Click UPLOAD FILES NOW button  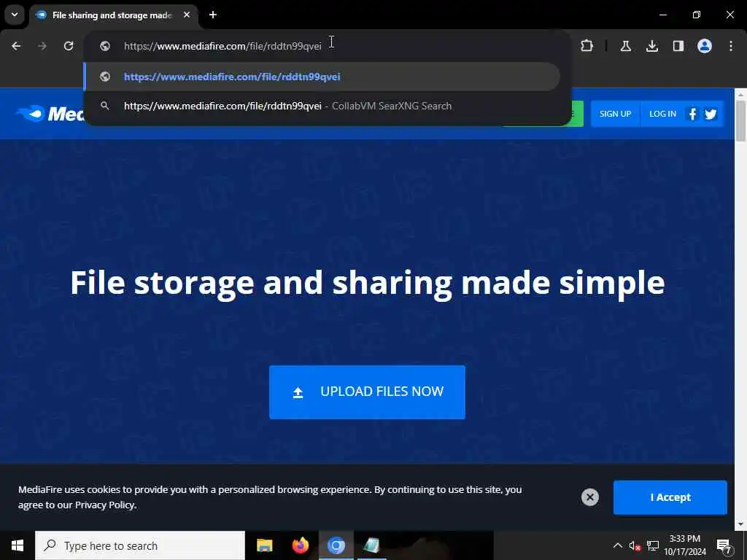pos(367,392)
